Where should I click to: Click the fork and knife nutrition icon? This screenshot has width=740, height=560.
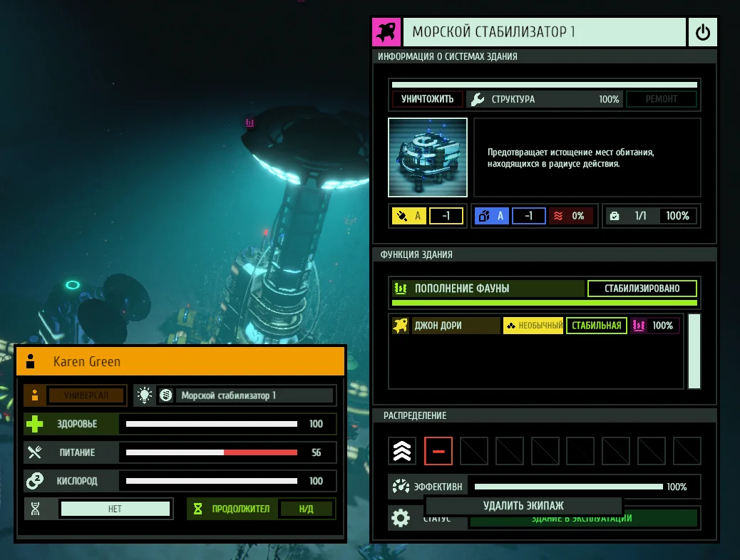[34, 452]
